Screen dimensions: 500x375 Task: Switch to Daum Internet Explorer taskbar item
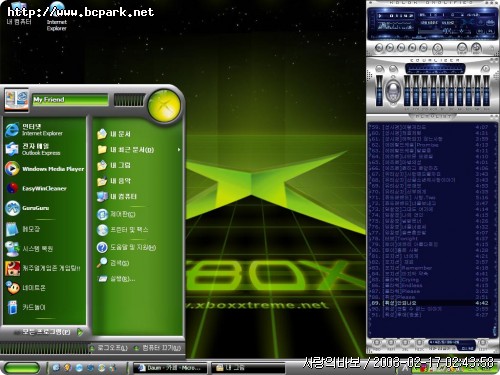pos(170,368)
